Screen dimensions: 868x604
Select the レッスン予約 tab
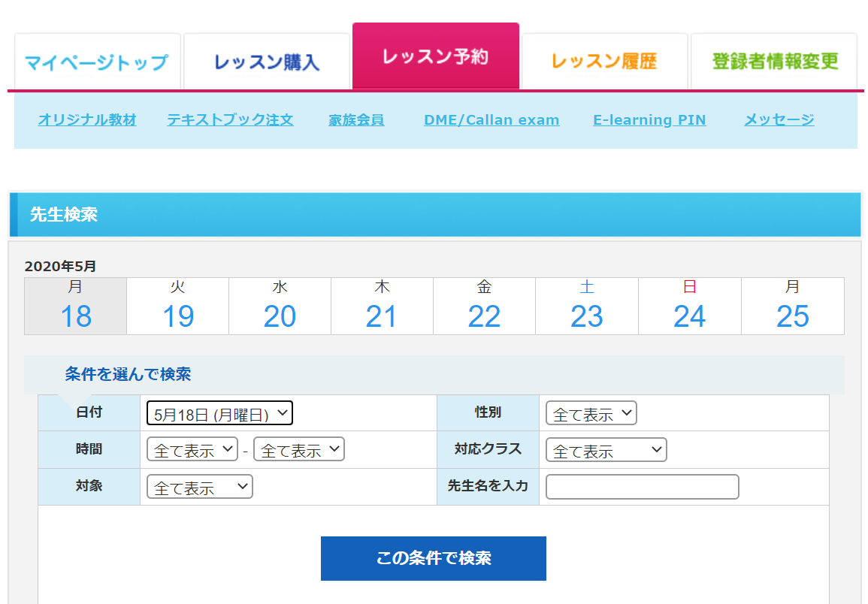tap(436, 57)
